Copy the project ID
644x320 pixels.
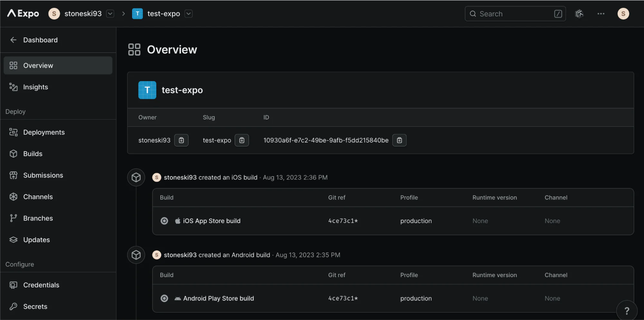399,140
